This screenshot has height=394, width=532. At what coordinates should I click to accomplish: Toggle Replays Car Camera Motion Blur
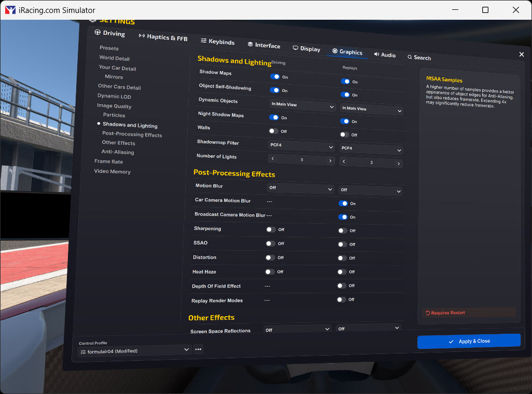(343, 203)
